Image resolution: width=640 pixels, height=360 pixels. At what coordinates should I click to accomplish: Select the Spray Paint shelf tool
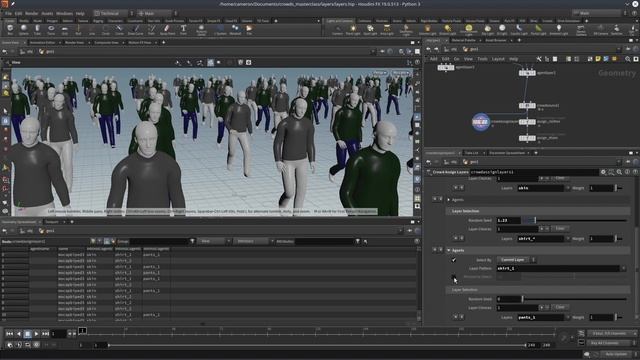point(167,29)
